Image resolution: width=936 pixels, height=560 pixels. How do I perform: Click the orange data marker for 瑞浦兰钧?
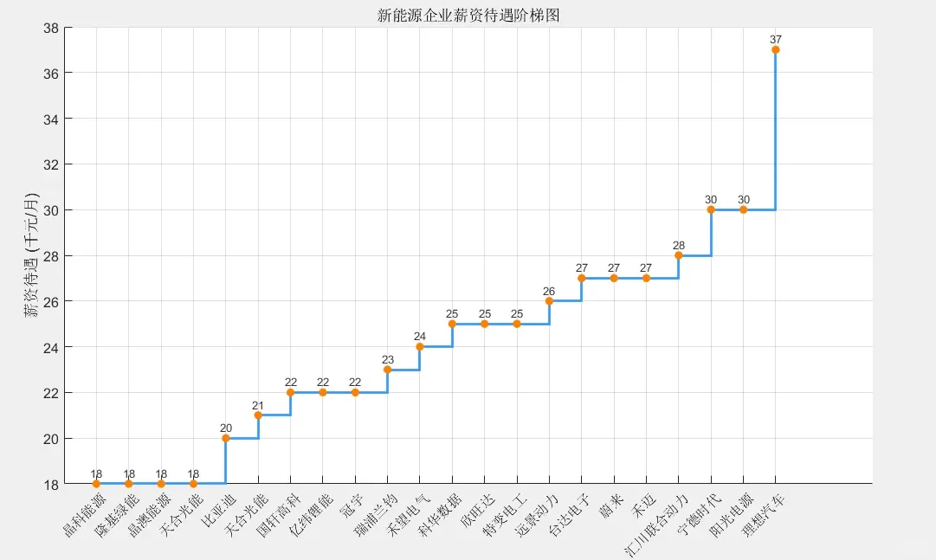[387, 370]
